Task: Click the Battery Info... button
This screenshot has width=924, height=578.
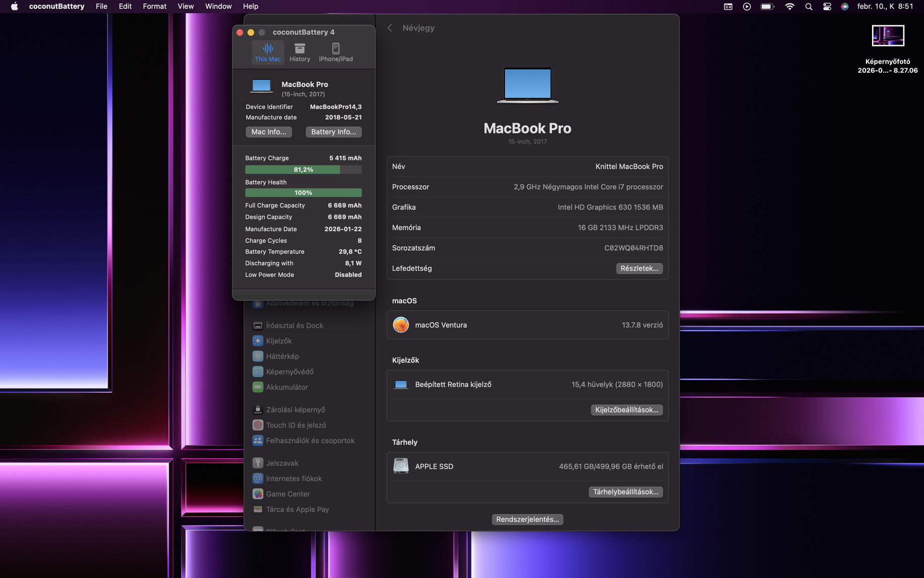Action: point(333,132)
